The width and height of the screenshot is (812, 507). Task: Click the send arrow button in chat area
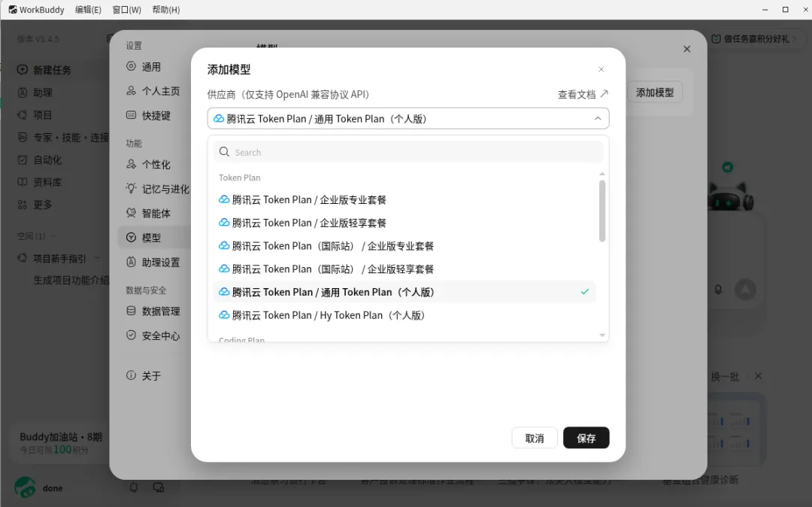pos(745,290)
